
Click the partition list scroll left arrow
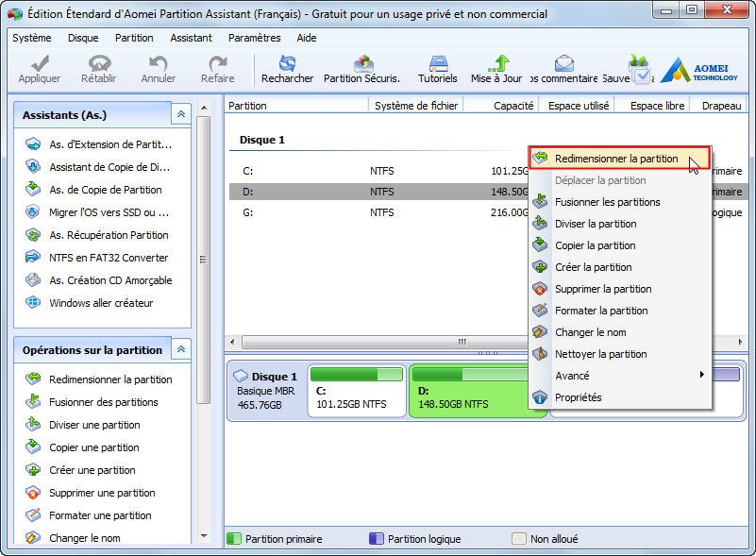(232, 342)
